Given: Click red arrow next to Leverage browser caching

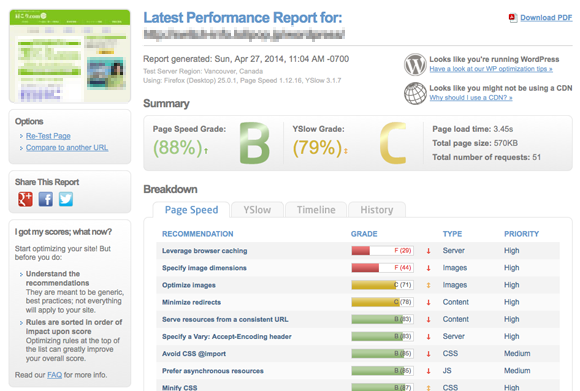Looking at the screenshot, I should tap(428, 251).
